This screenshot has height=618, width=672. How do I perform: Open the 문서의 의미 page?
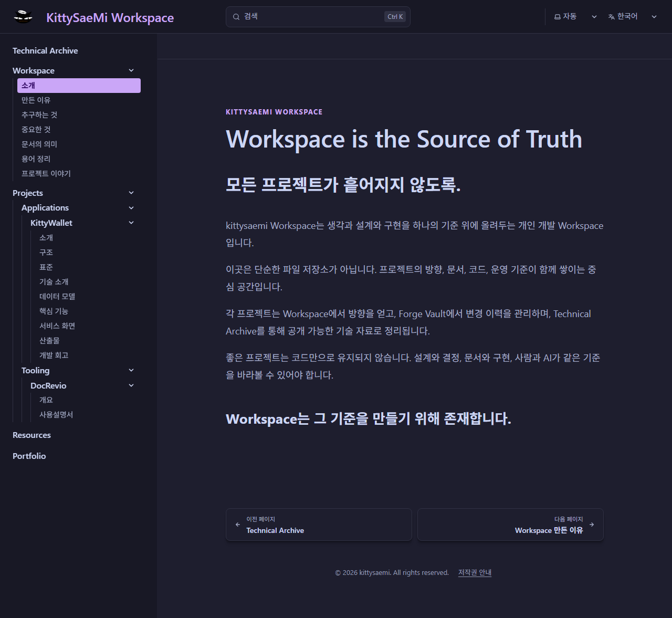39,144
